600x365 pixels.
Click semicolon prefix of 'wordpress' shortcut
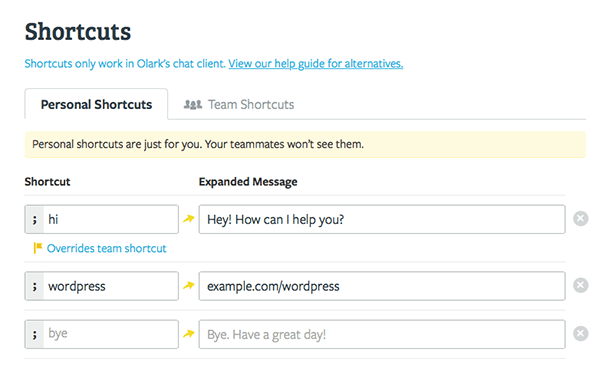(x=35, y=286)
